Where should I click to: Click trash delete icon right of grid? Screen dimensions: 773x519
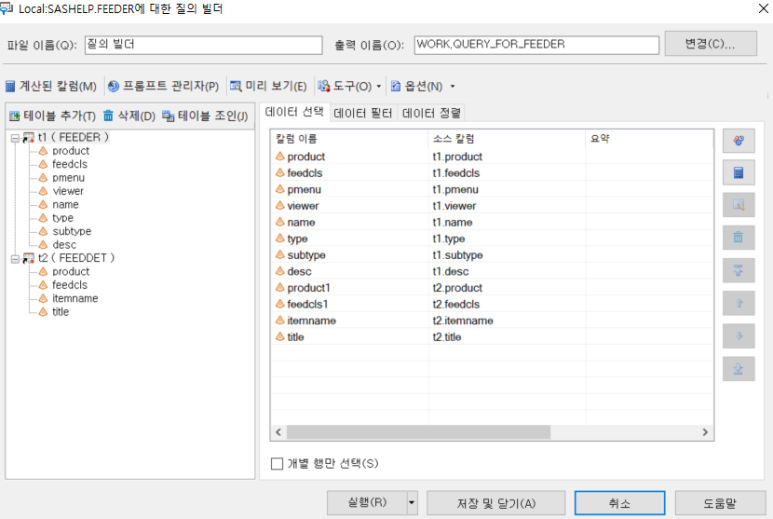click(x=738, y=238)
